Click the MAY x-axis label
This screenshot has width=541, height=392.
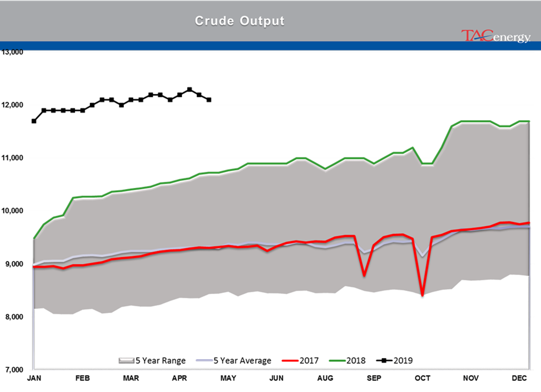click(x=228, y=378)
